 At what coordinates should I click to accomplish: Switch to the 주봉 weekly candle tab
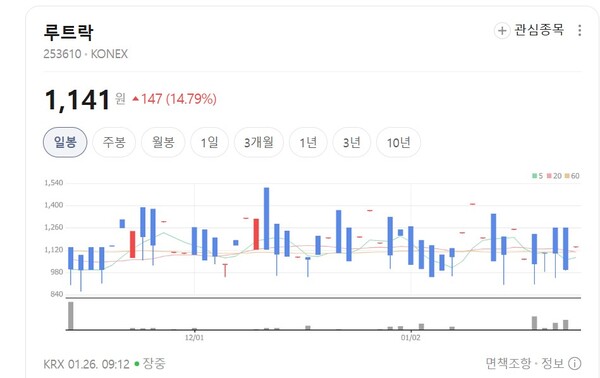(x=114, y=142)
